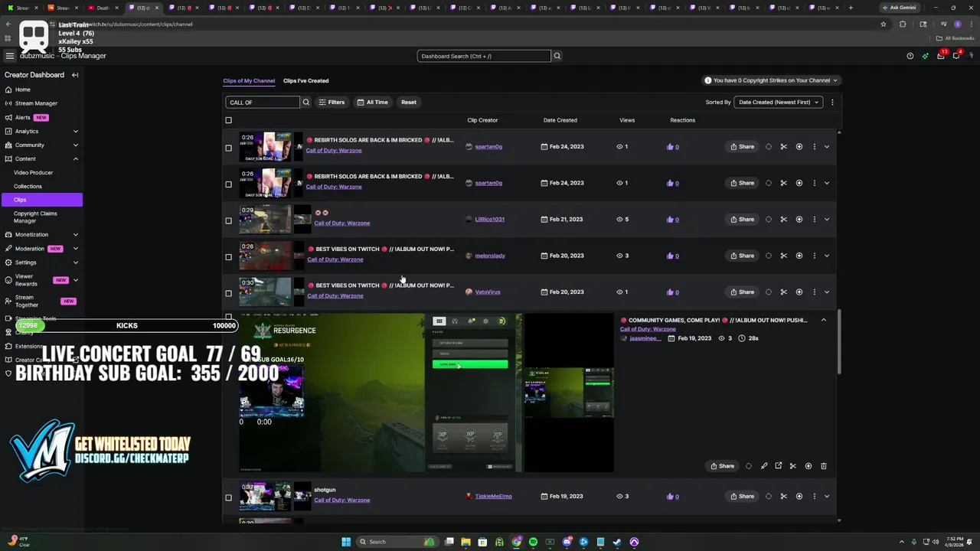Click the Filters button
This screenshot has width=980, height=551.
pyautogui.click(x=332, y=102)
